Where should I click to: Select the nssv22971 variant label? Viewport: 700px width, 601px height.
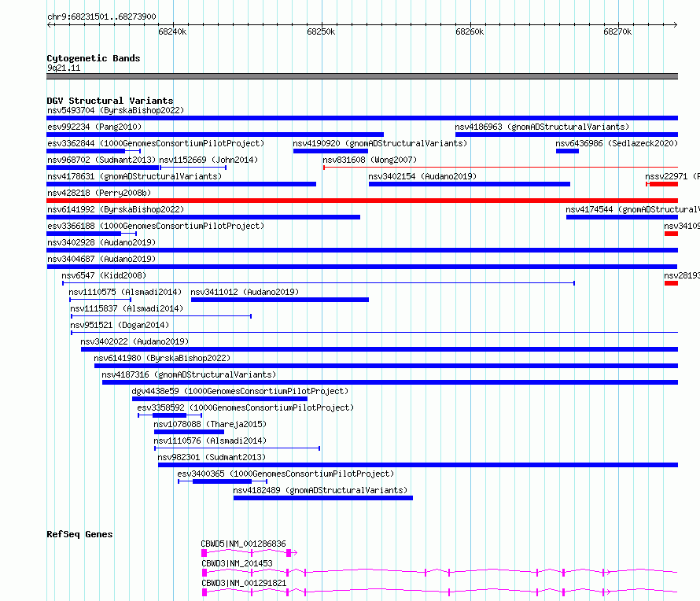672,176
